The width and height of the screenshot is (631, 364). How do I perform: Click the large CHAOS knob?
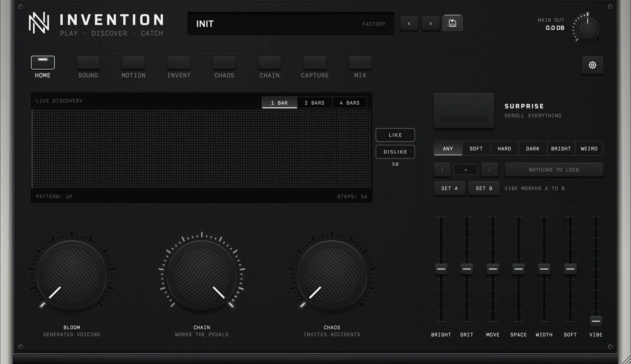point(332,275)
